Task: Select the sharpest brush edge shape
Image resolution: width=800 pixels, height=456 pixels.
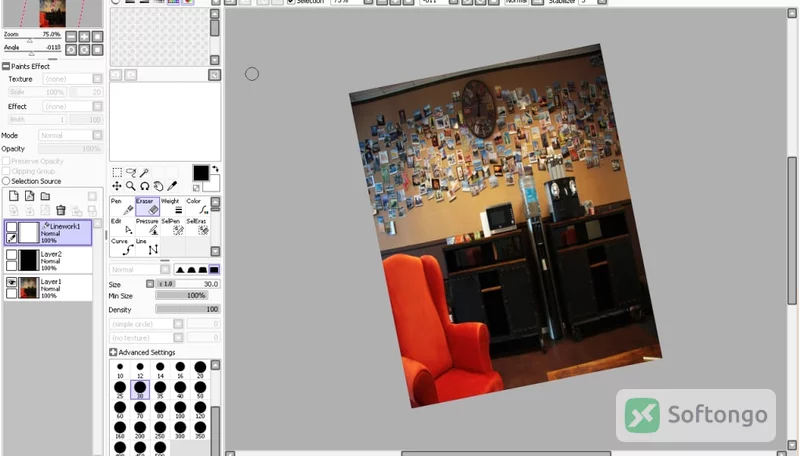Action: click(x=214, y=269)
